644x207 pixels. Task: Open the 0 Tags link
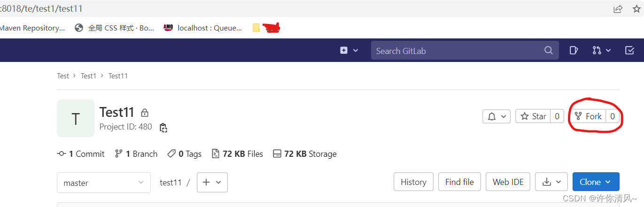[x=184, y=153]
